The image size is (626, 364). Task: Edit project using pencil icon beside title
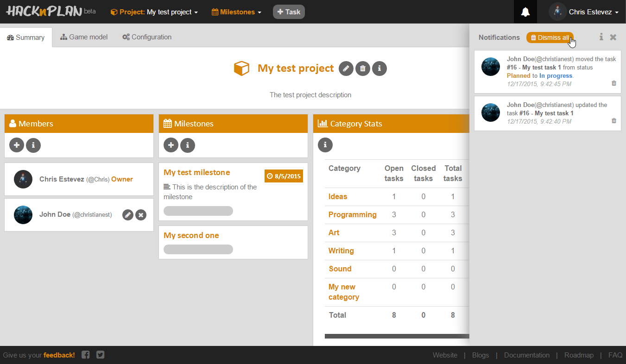click(x=346, y=69)
